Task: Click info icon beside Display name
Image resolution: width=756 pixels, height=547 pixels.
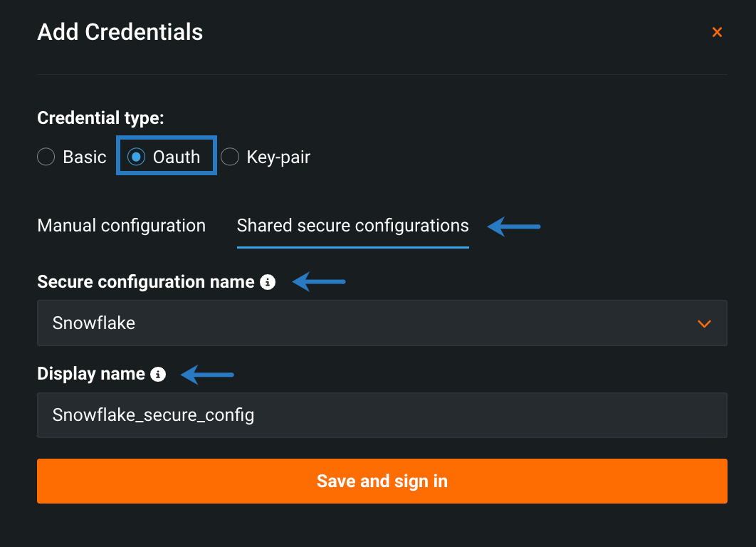Action: pyautogui.click(x=158, y=374)
